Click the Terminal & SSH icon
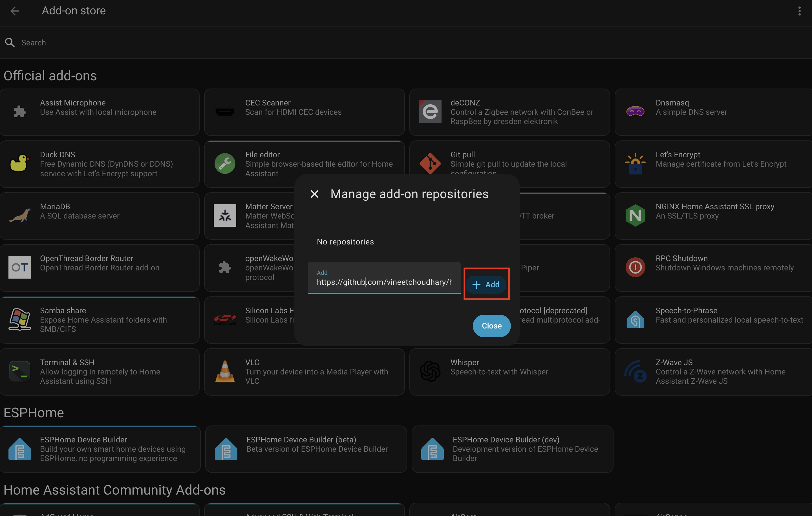This screenshot has height=516, width=812. click(19, 371)
